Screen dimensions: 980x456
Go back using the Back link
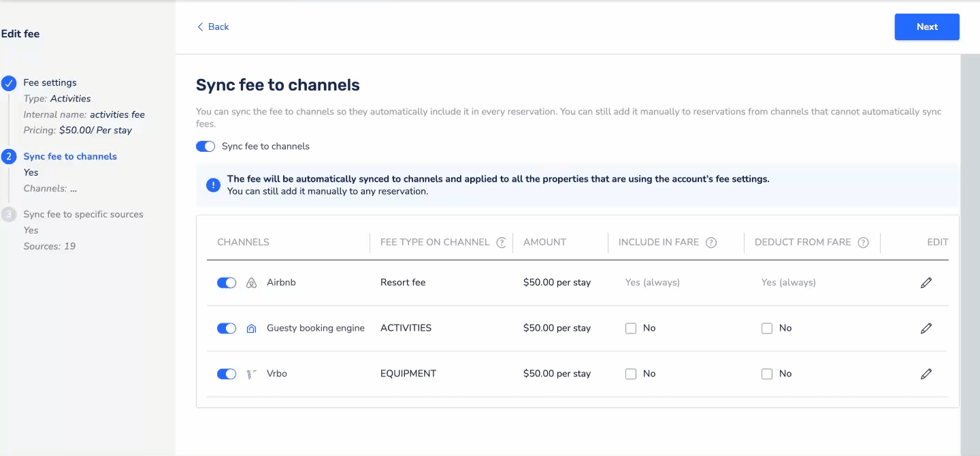click(x=213, y=27)
